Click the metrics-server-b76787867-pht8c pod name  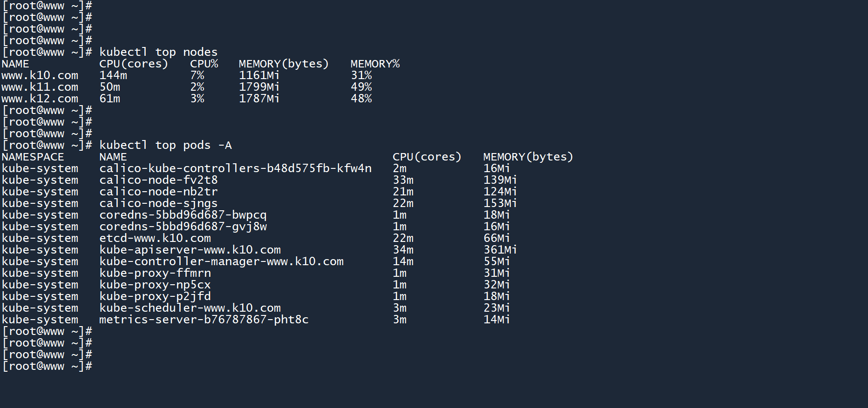point(204,320)
